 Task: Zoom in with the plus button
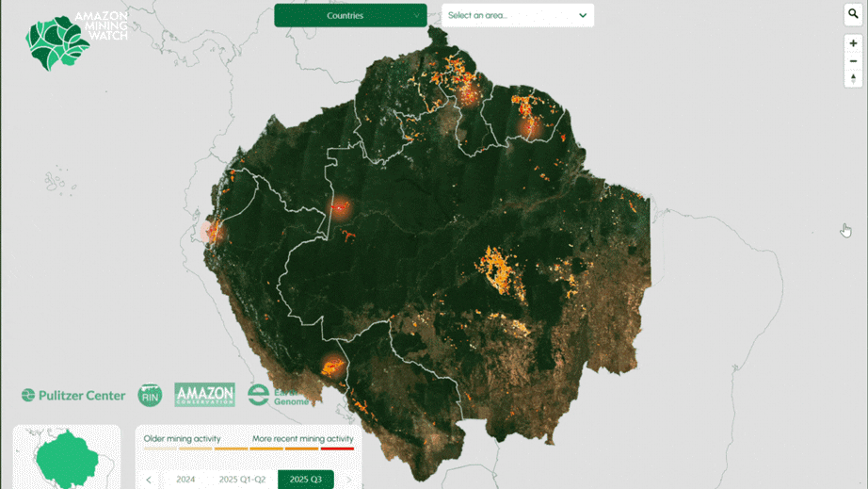(x=853, y=43)
